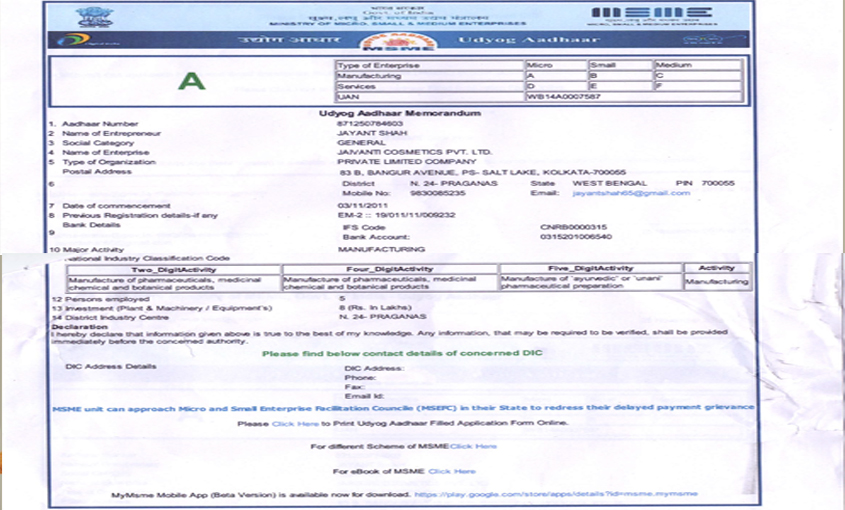Click the Digital India logo
The width and height of the screenshot is (845, 510).
[x=75, y=40]
